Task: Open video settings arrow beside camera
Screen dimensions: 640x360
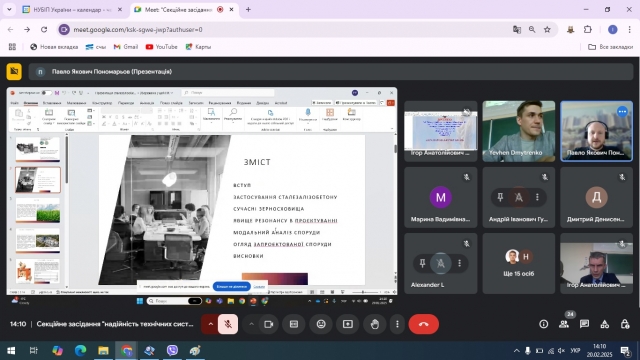Action: (251, 324)
